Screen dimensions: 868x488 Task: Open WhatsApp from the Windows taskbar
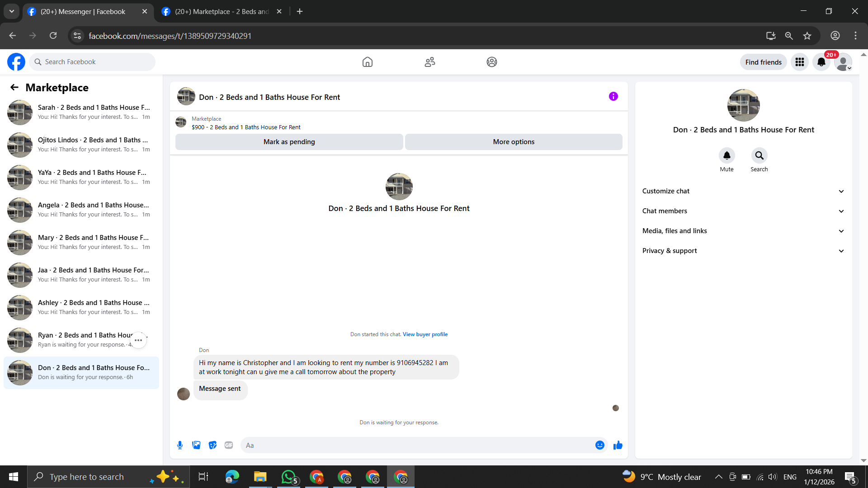coord(288,477)
